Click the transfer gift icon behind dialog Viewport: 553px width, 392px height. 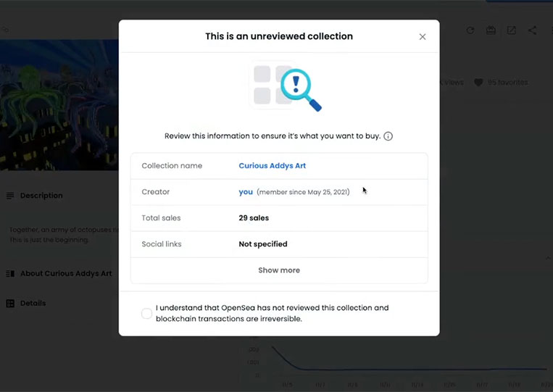(x=491, y=30)
